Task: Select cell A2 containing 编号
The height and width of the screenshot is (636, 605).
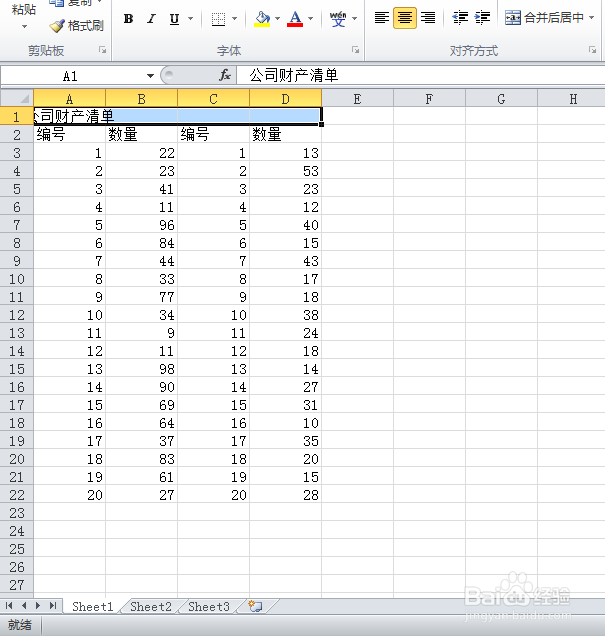Action: [69, 134]
